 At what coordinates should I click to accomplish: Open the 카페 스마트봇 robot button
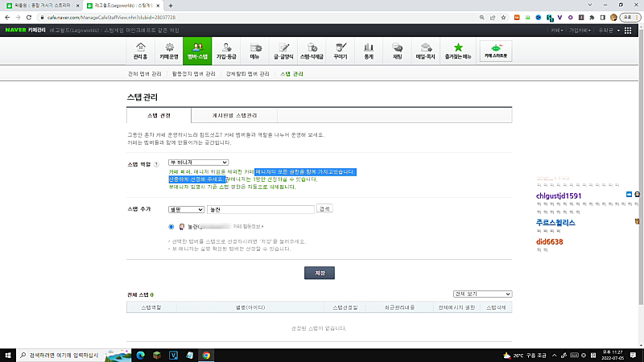pyautogui.click(x=496, y=51)
